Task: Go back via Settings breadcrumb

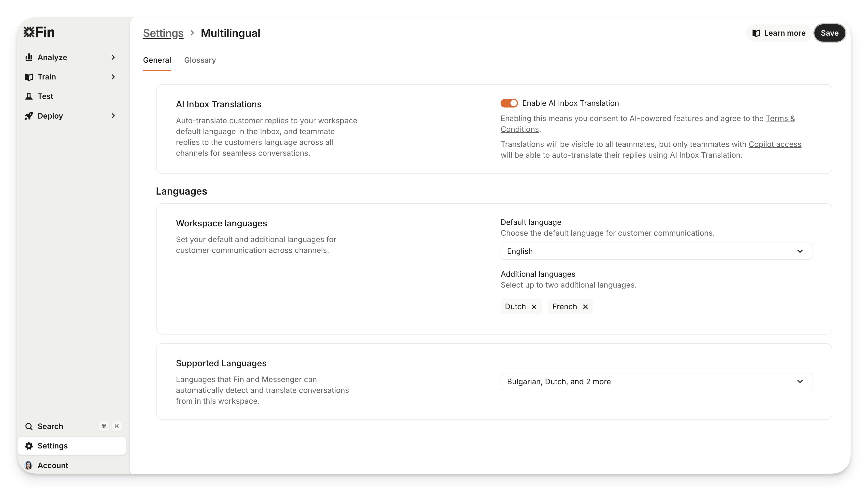Action: (x=163, y=33)
